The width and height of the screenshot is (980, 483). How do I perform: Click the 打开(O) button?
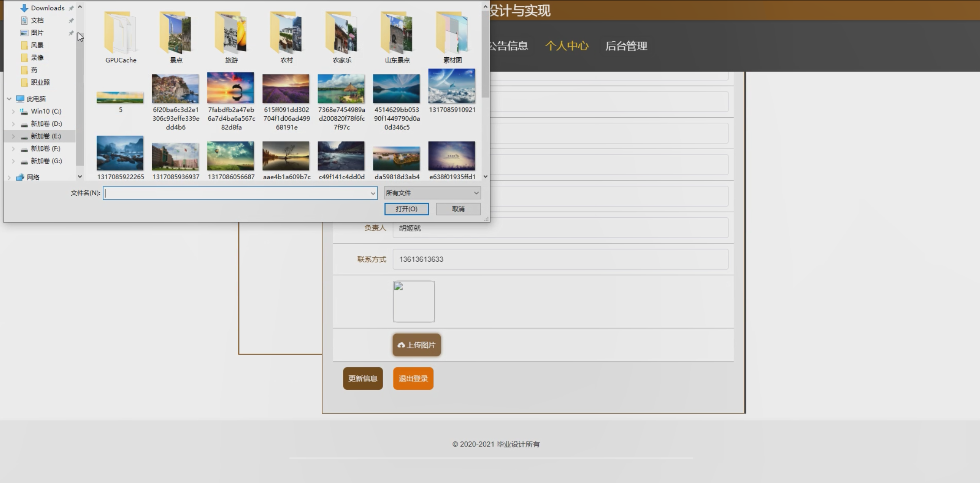coord(406,209)
